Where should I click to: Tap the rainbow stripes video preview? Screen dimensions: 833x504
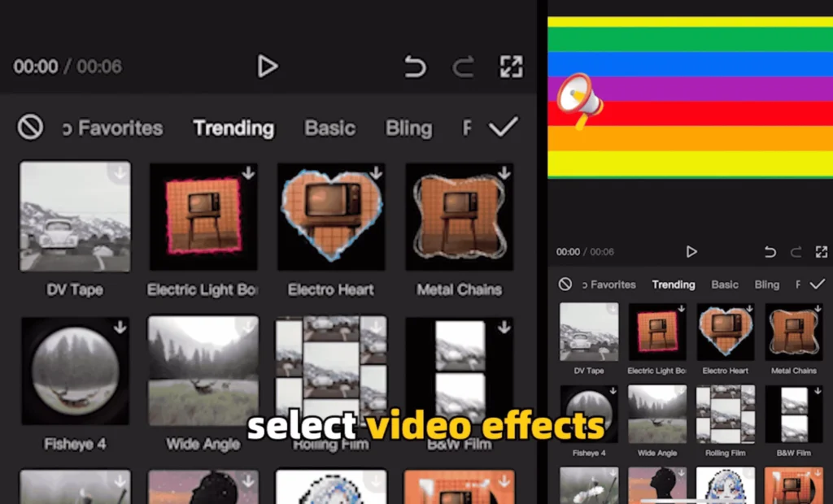(x=690, y=98)
